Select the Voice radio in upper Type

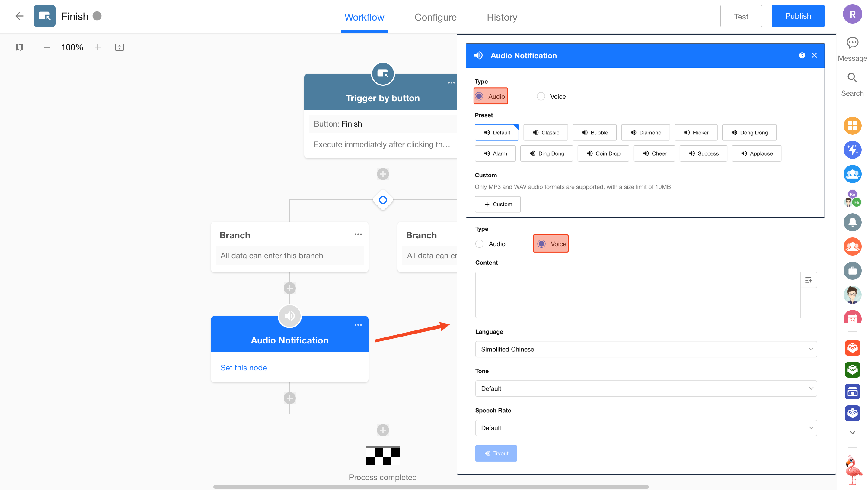[x=541, y=96]
